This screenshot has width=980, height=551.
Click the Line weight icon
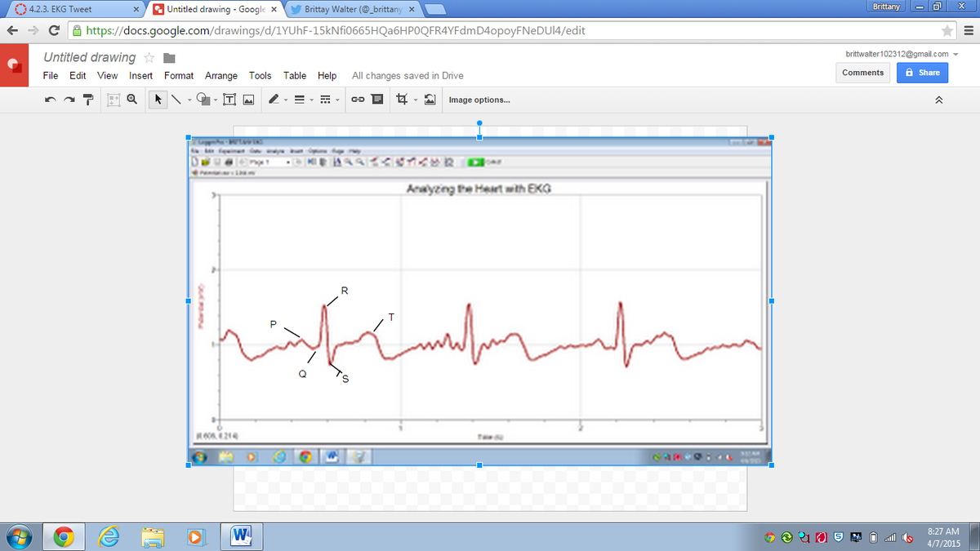299,100
